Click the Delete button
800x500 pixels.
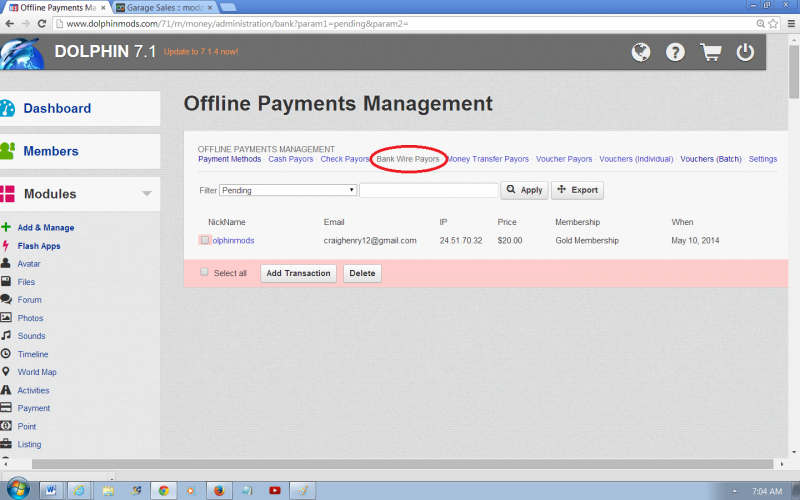[x=362, y=273]
